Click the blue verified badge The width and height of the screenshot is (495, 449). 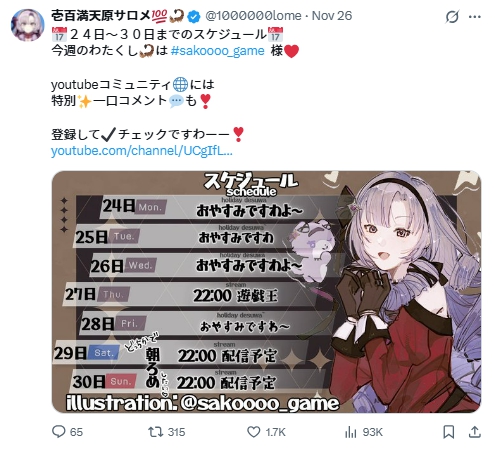click(x=194, y=16)
